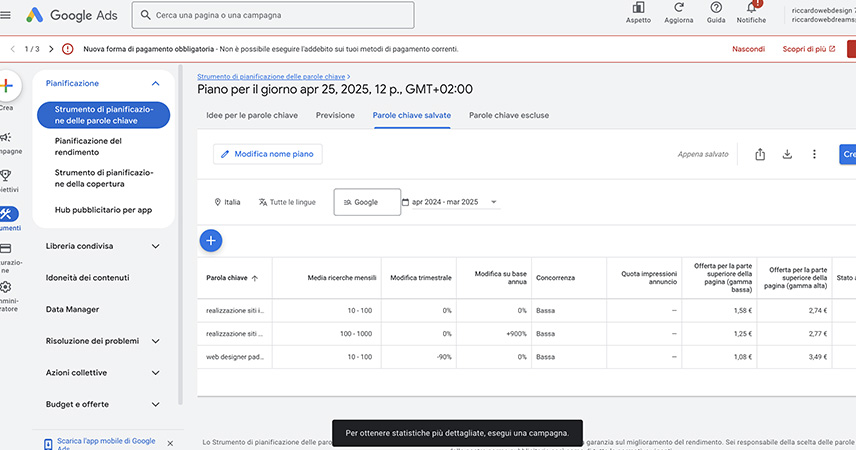The image size is (856, 450).
Task: Click the Aggiorna refresh icon
Action: (x=678, y=8)
